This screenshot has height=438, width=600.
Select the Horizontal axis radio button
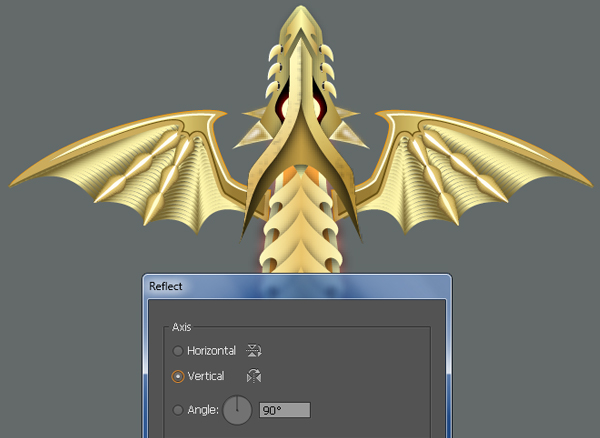[x=178, y=351]
